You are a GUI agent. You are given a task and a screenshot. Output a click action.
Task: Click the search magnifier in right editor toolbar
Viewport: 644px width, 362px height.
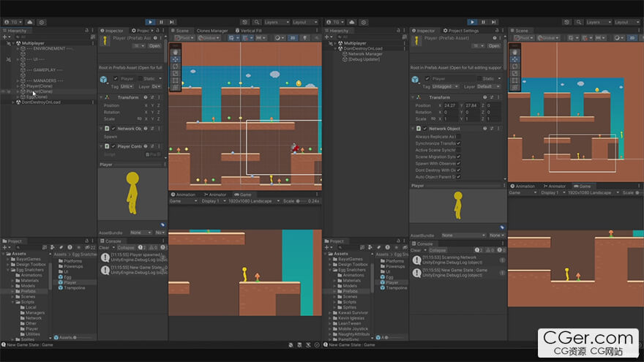coord(579,22)
